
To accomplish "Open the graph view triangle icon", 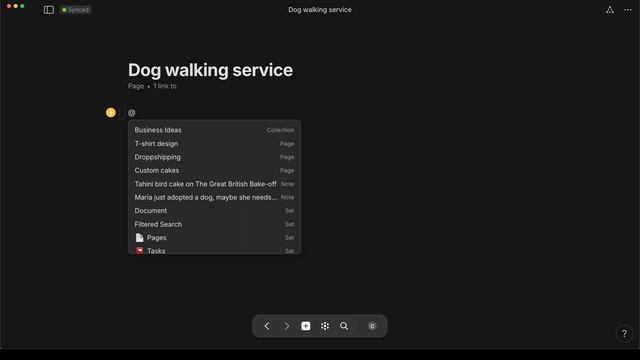I will click(x=610, y=10).
